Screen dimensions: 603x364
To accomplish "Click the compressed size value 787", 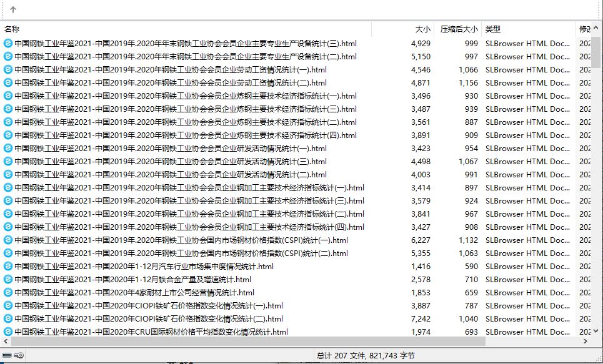I will point(471,305).
